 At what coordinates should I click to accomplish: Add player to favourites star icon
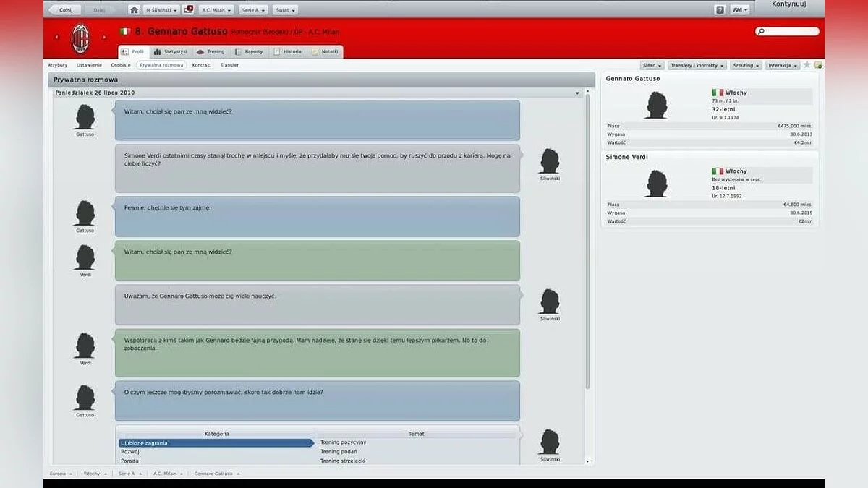tap(807, 65)
